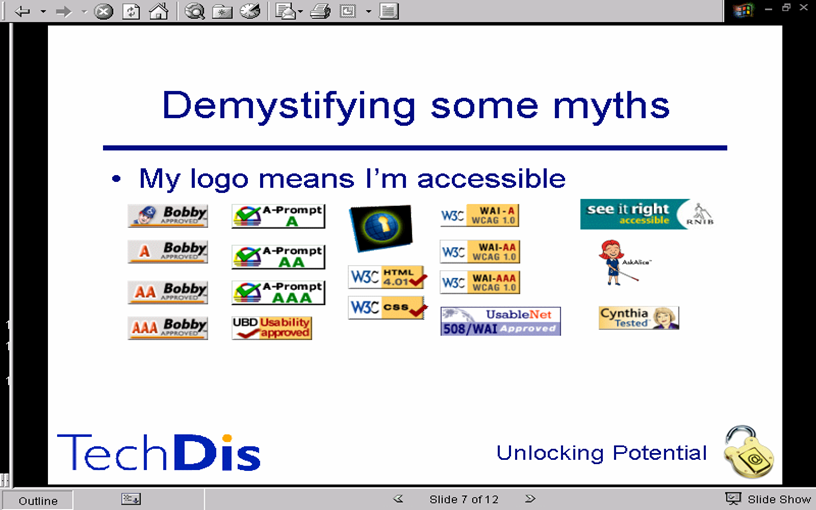
Task: Click the W3C WAI-AAA WCAG 1.0 badge
Action: click(x=479, y=282)
